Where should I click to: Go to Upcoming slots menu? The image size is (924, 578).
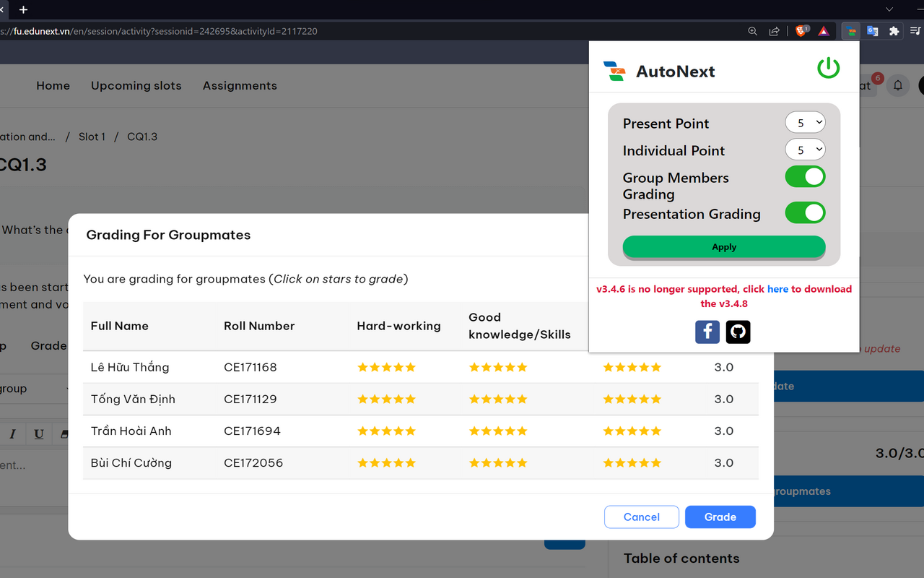coord(136,85)
